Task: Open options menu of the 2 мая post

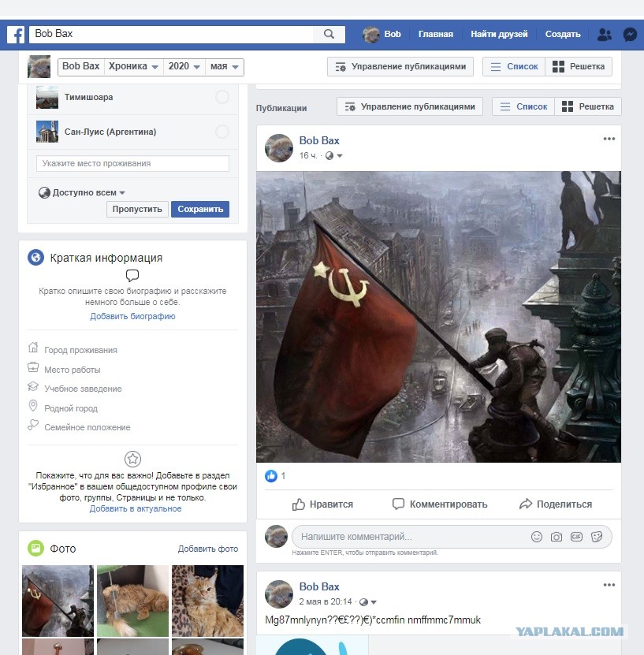Action: 609,585
